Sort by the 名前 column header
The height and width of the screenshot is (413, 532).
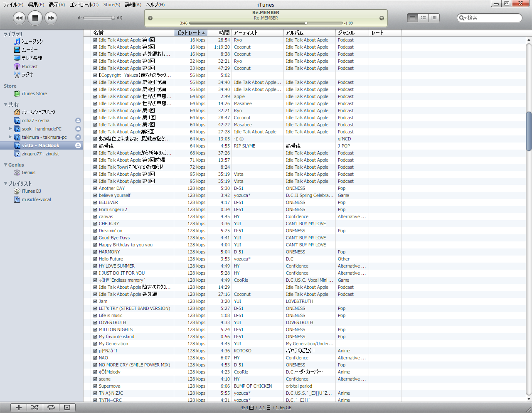click(133, 33)
